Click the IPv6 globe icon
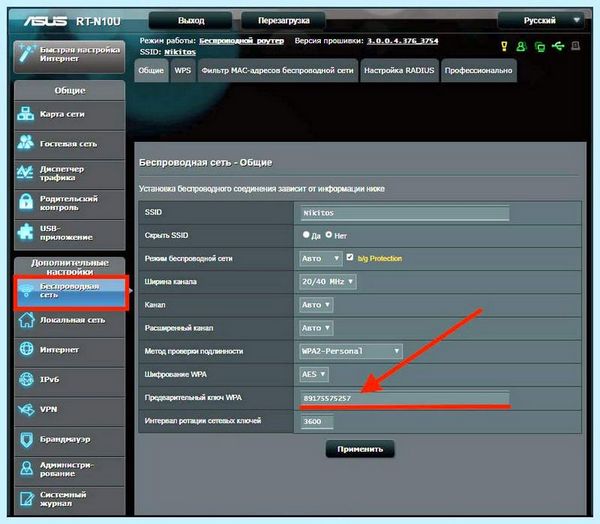The image size is (600, 524). tap(26, 379)
